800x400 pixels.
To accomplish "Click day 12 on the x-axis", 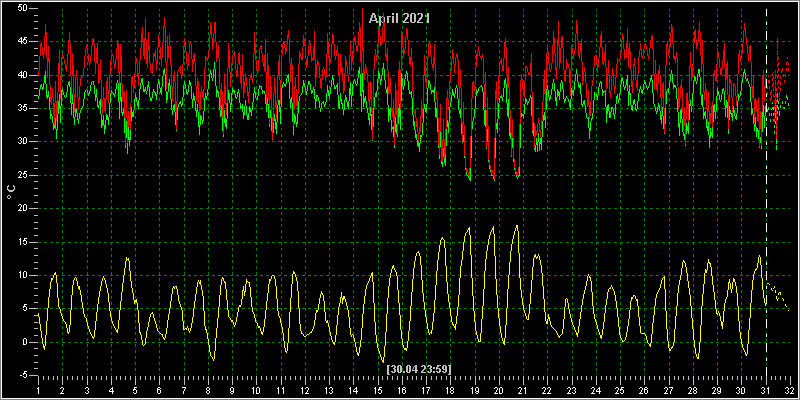I will tap(305, 389).
